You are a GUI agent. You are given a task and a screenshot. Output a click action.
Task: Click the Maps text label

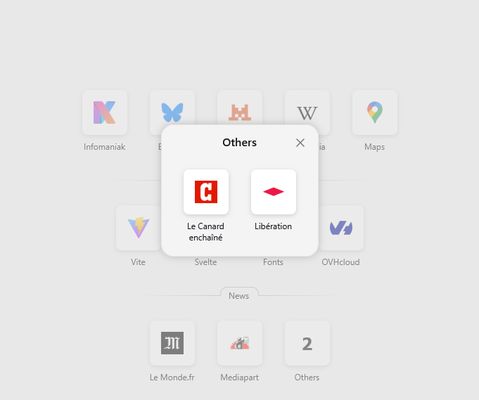coord(374,147)
